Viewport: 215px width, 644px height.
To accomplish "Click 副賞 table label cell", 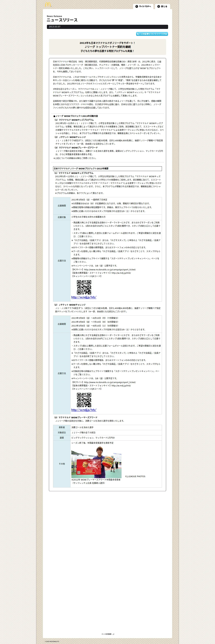I will tap(62, 438).
